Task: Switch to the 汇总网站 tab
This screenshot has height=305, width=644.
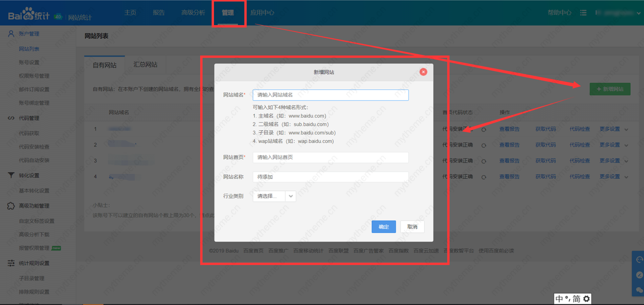Action: click(x=145, y=65)
